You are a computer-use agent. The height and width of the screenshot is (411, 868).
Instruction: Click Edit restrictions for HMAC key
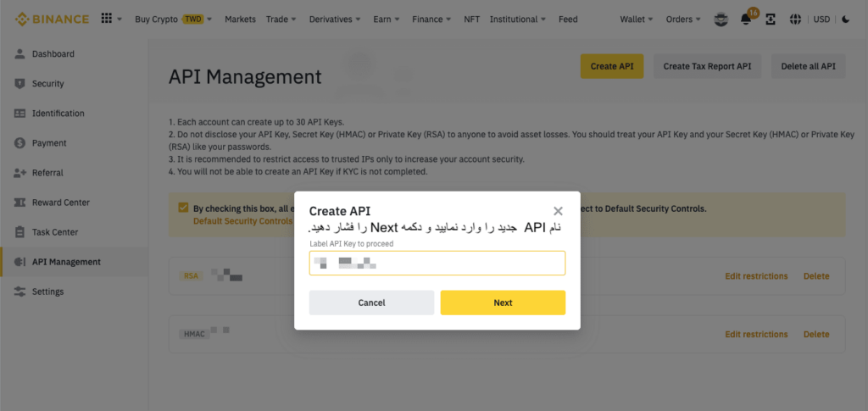756,334
